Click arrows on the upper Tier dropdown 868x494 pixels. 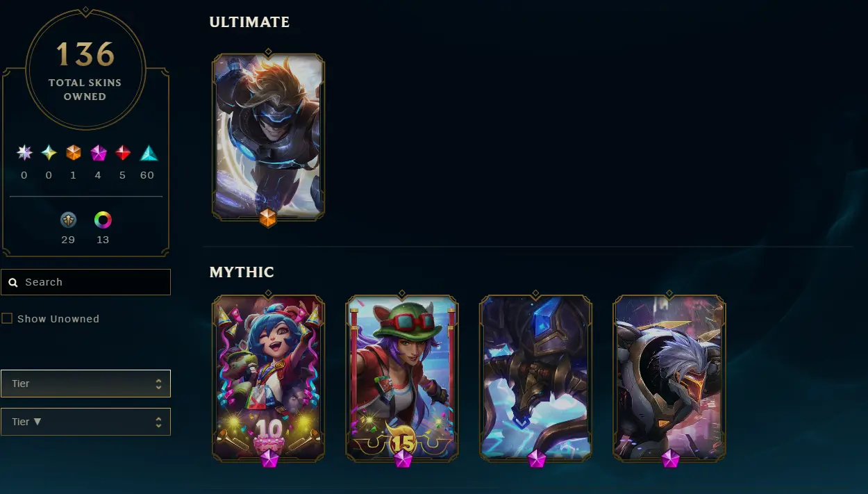tap(158, 384)
